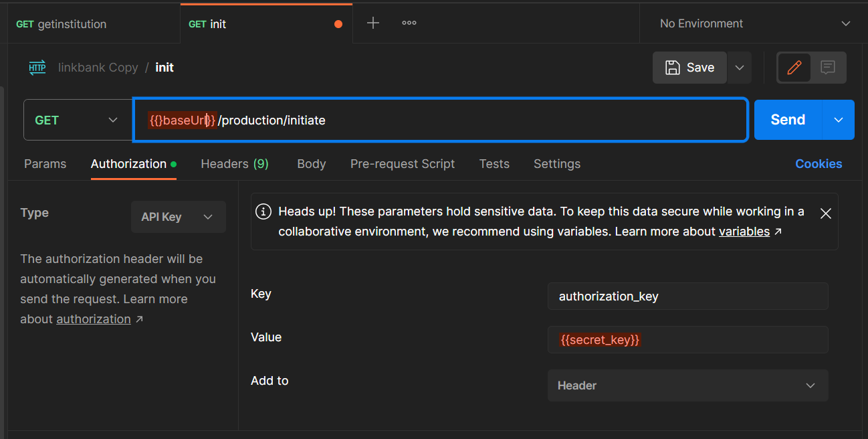The image size is (868, 439).
Task: Switch to the Headers tab
Action: [x=235, y=164]
